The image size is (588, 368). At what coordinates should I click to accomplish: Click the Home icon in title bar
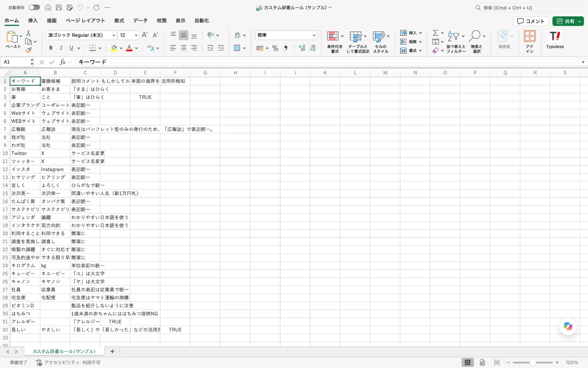pos(48,7)
